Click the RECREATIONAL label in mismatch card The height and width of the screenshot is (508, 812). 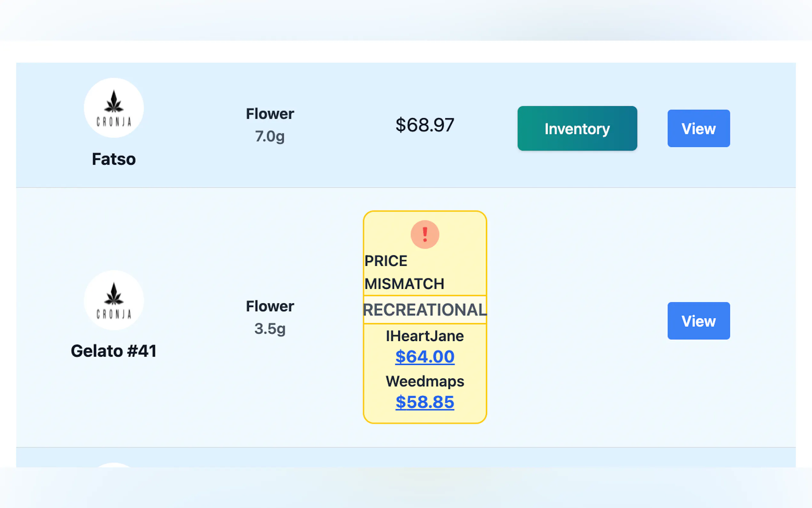(x=425, y=309)
